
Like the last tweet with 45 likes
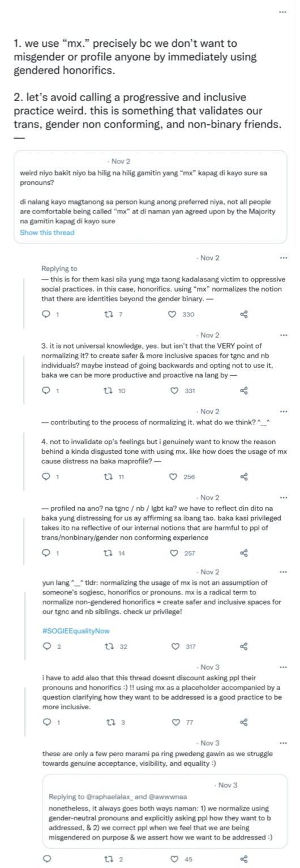[173, 859]
